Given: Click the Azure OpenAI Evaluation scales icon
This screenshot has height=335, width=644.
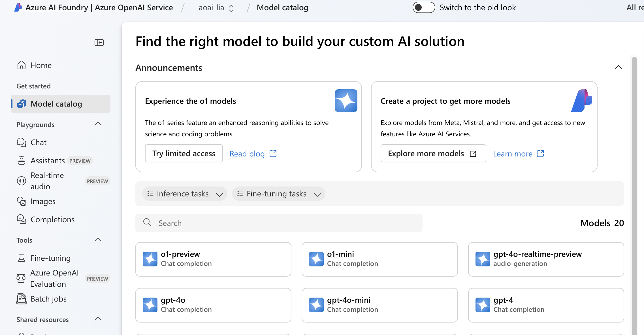Looking at the screenshot, I should click(21, 278).
